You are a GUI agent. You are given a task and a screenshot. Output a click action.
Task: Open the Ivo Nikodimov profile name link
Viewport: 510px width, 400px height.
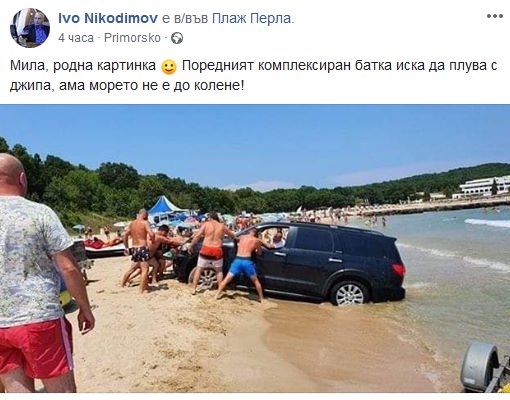click(108, 18)
